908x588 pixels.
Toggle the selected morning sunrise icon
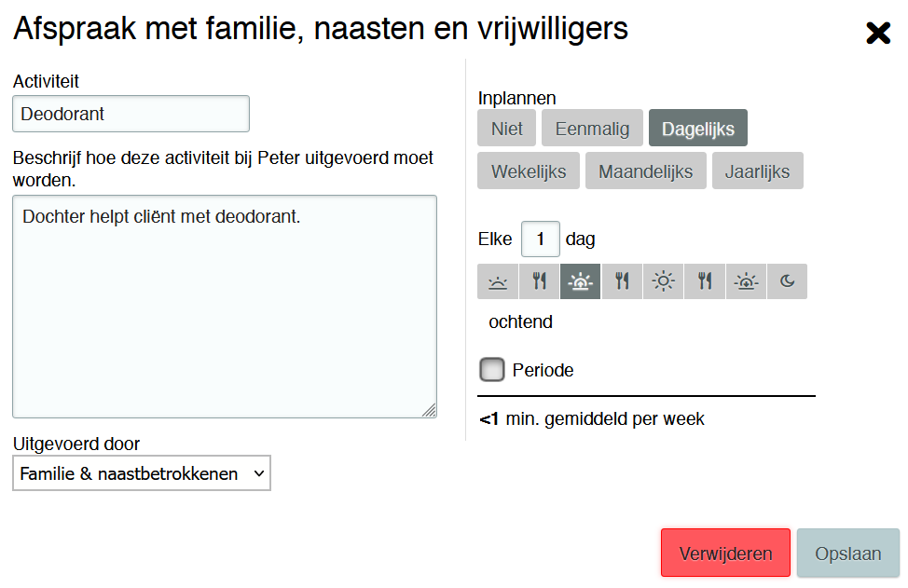tap(580, 281)
